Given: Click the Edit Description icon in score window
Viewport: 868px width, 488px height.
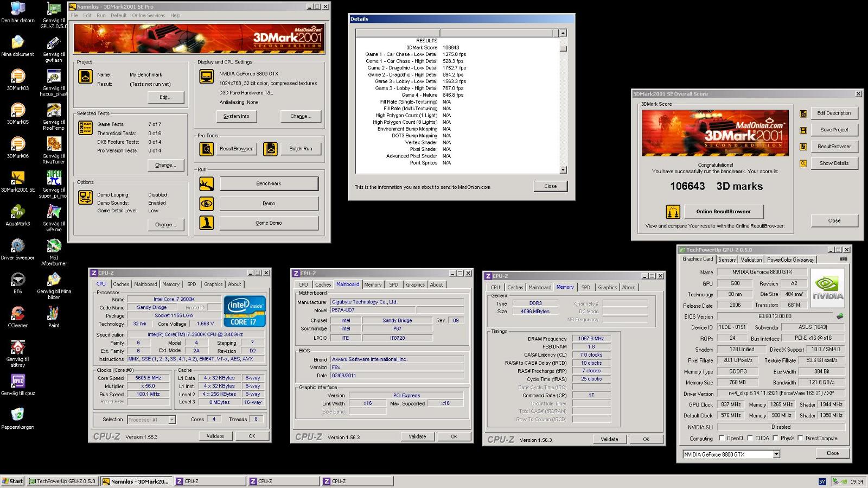Looking at the screenshot, I should point(803,113).
